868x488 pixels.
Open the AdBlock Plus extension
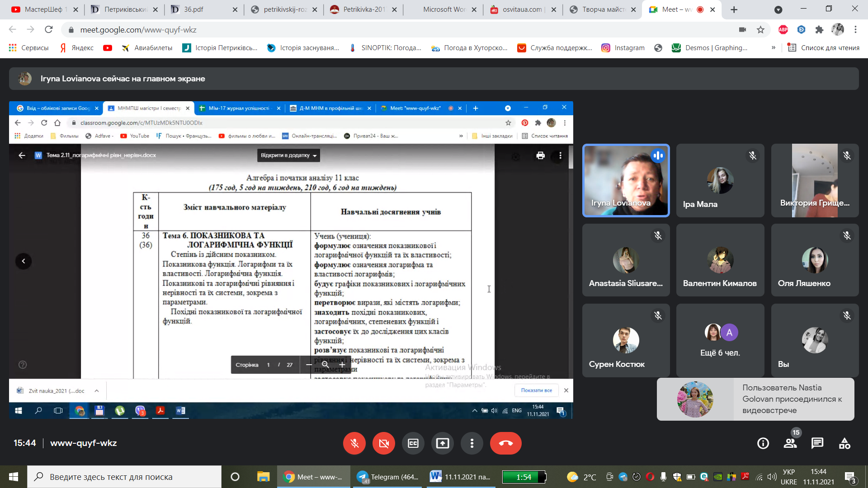[x=783, y=30]
